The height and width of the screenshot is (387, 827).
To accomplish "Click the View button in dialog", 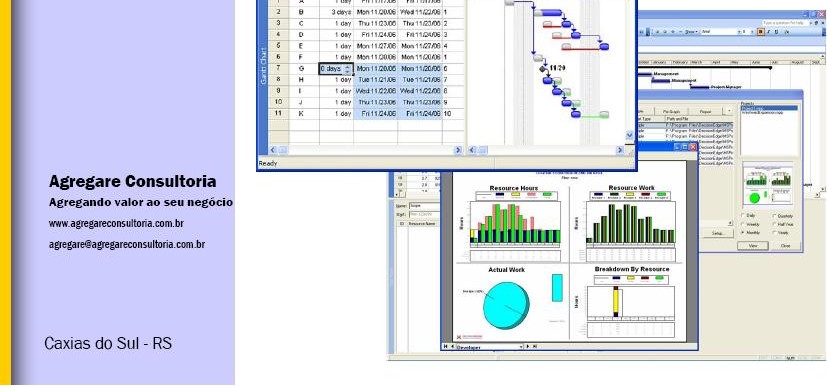I will coord(752,246).
